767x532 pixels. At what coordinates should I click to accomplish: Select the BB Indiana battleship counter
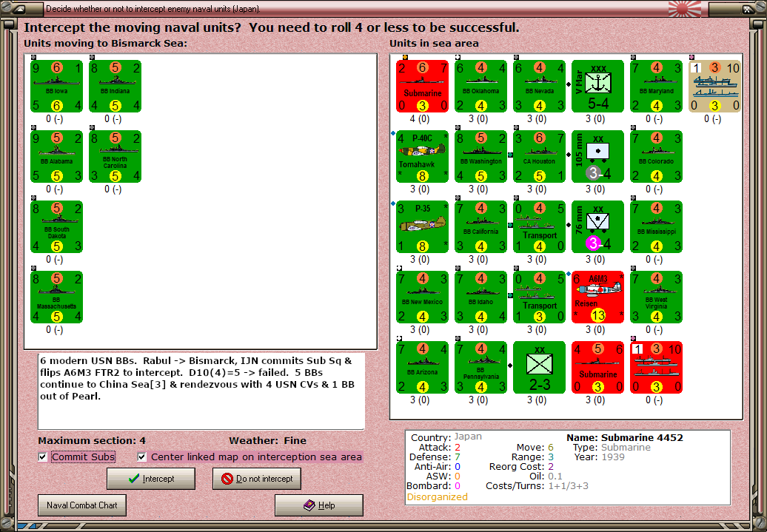tap(115, 86)
